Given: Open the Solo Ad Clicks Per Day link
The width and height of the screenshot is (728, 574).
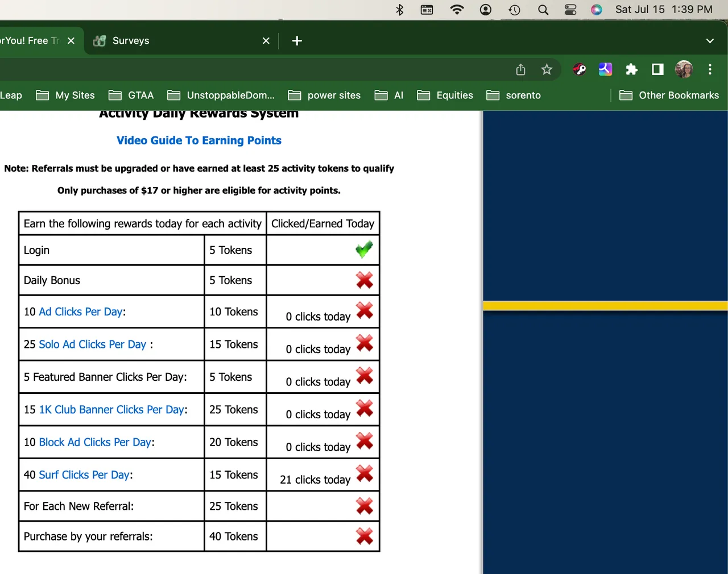Looking at the screenshot, I should click(x=93, y=344).
